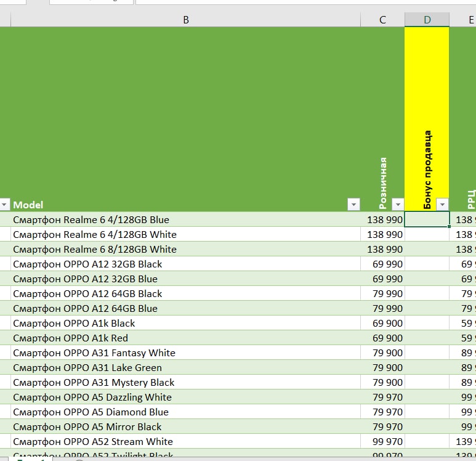The height and width of the screenshot is (461, 476).
Task: Select empty bonus cell for OPPO A31 Lake Green
Action: [427, 367]
